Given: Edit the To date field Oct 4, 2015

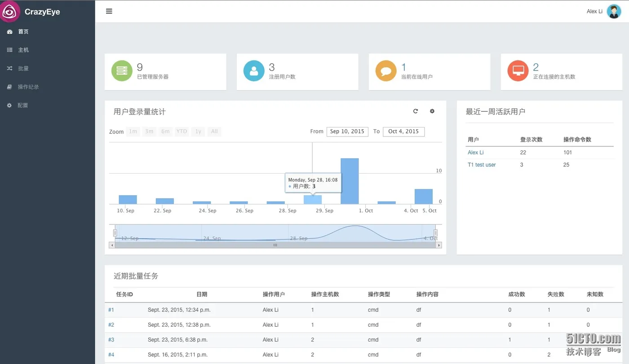Looking at the screenshot, I should click(403, 132).
